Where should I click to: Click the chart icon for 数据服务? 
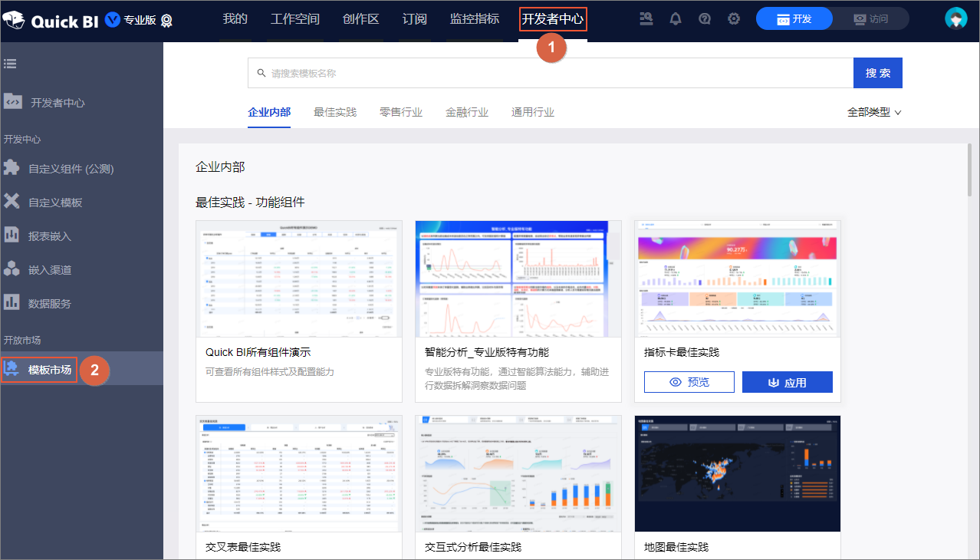tap(12, 303)
